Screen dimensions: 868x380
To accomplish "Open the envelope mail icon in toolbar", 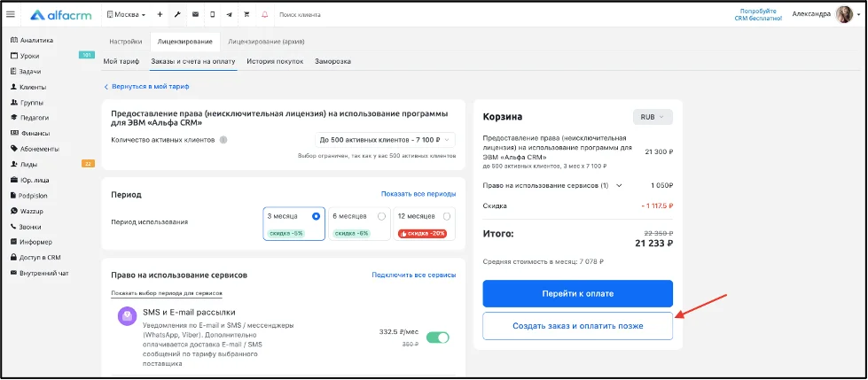I will (195, 15).
